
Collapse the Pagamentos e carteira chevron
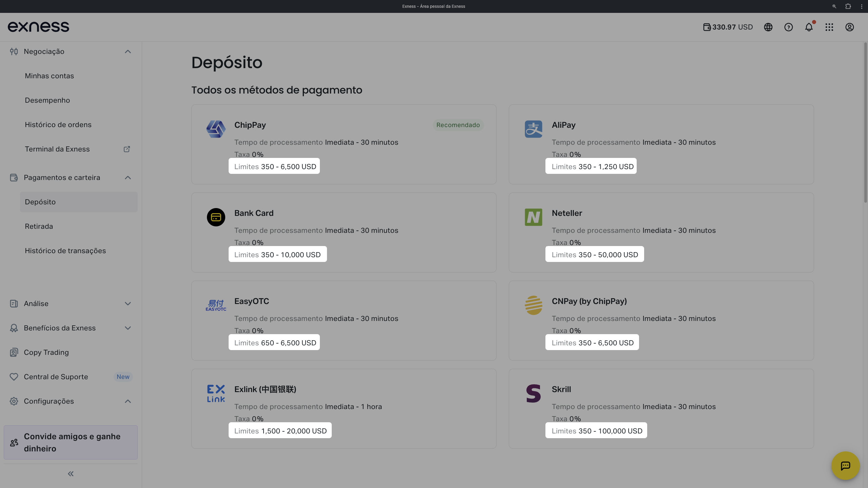pyautogui.click(x=128, y=178)
